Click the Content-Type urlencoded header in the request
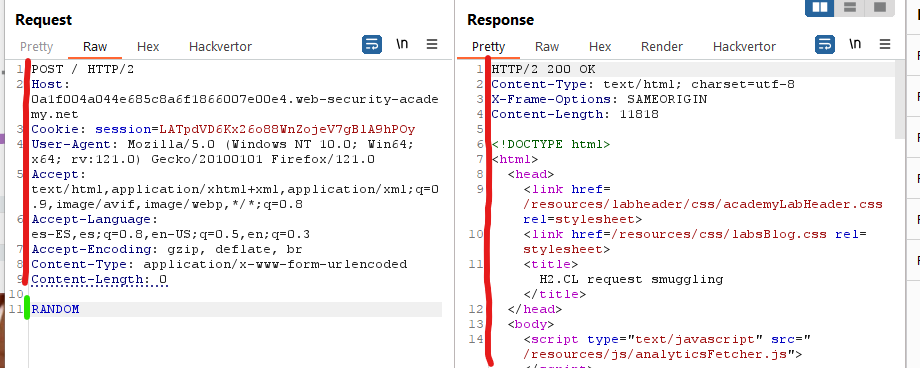920x368 pixels. pyautogui.click(x=219, y=264)
